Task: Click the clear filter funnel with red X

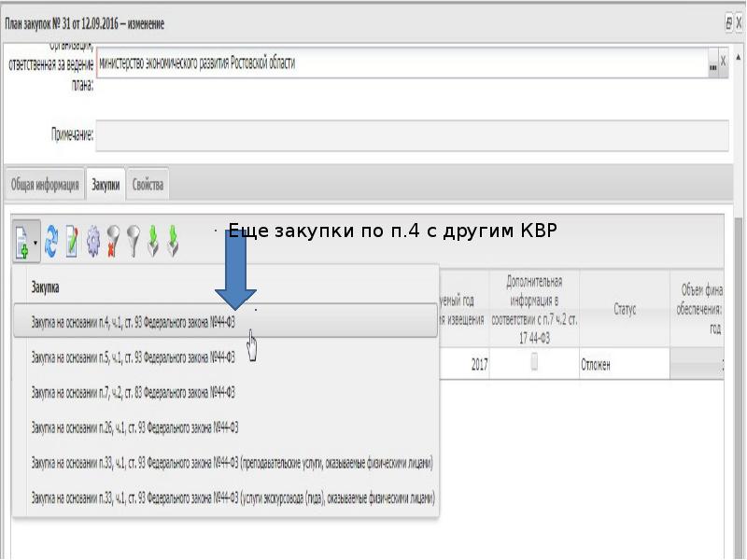Action: click(113, 242)
